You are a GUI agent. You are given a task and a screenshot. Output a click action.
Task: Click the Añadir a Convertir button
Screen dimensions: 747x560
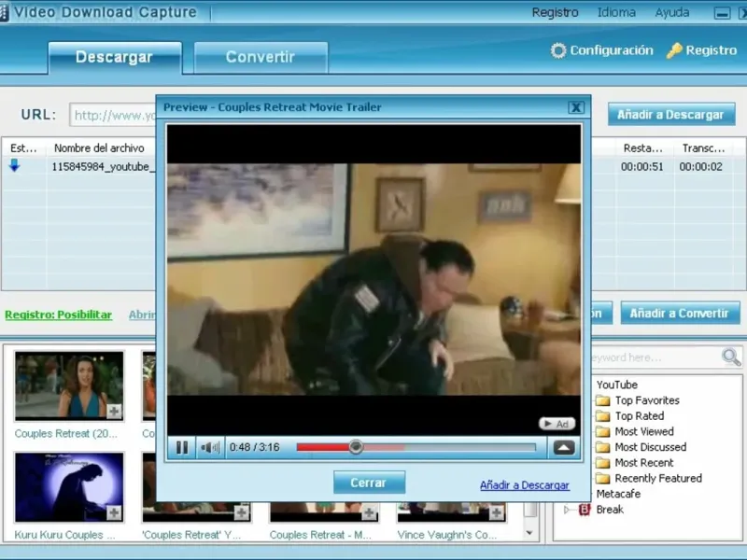click(x=680, y=314)
